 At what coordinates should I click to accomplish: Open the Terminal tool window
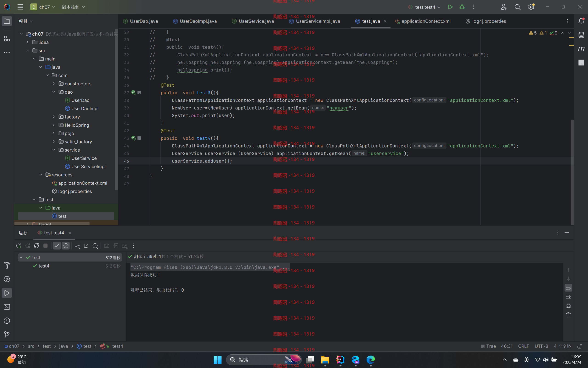(7, 307)
